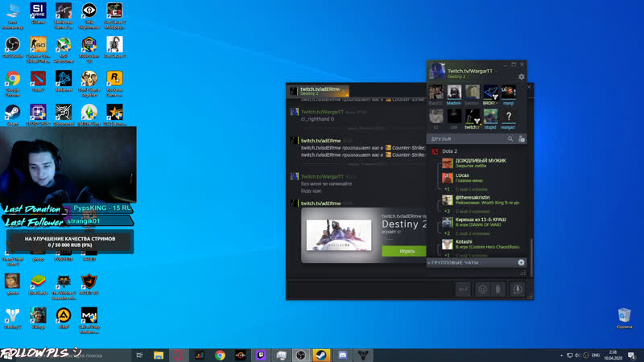The image size is (644, 362).
Task: Select the Witcher 3 desktop shortcut
Action: coord(64,287)
